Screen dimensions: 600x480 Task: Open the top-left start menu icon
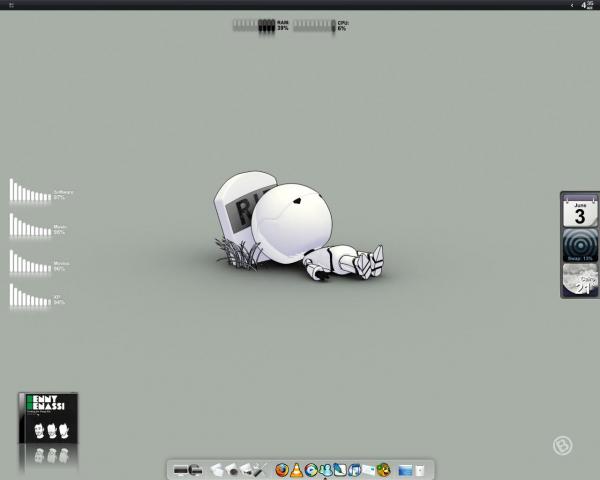coord(11,5)
